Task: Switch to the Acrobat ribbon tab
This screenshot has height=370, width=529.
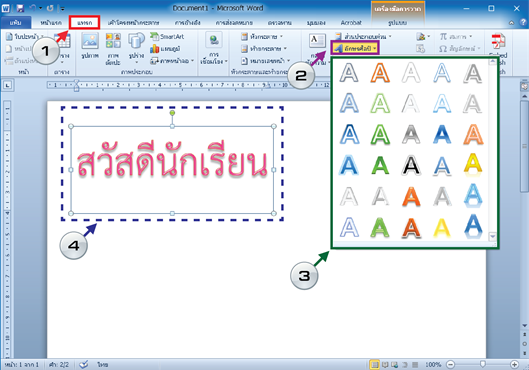Action: tap(351, 23)
